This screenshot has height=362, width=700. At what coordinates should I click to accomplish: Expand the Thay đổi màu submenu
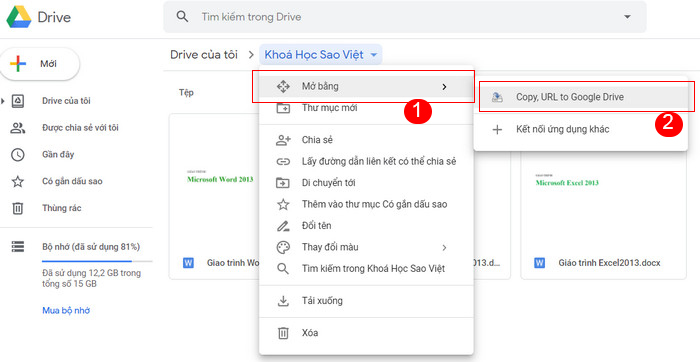pos(444,247)
